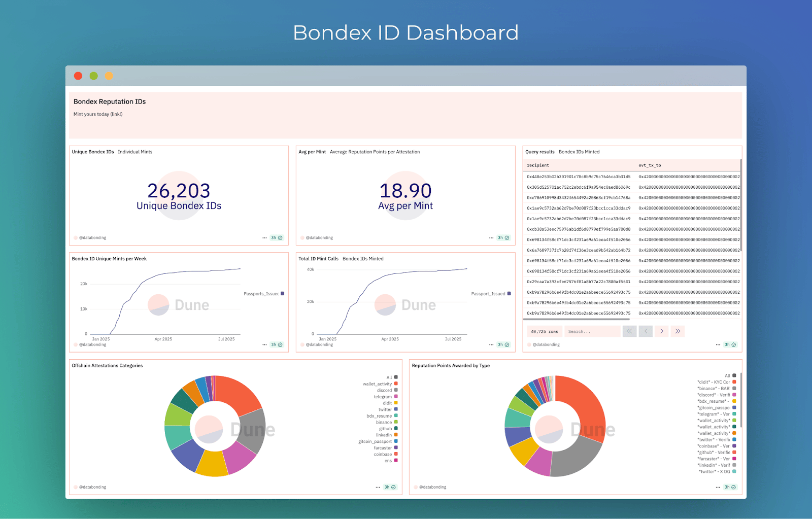Click 3h refresh badge on Unique Mints per Week card
This screenshot has width=812, height=519.
(x=277, y=344)
